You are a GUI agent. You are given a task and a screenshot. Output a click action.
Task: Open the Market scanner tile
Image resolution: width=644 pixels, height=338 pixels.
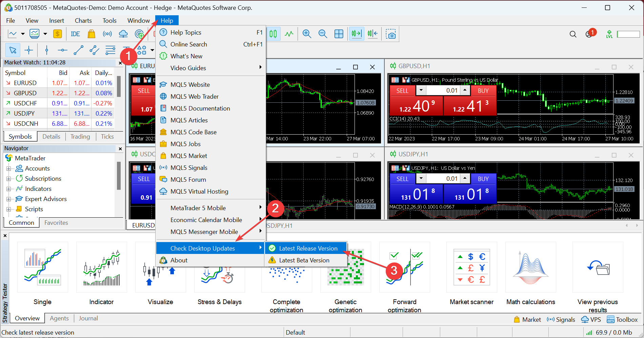coord(471,267)
